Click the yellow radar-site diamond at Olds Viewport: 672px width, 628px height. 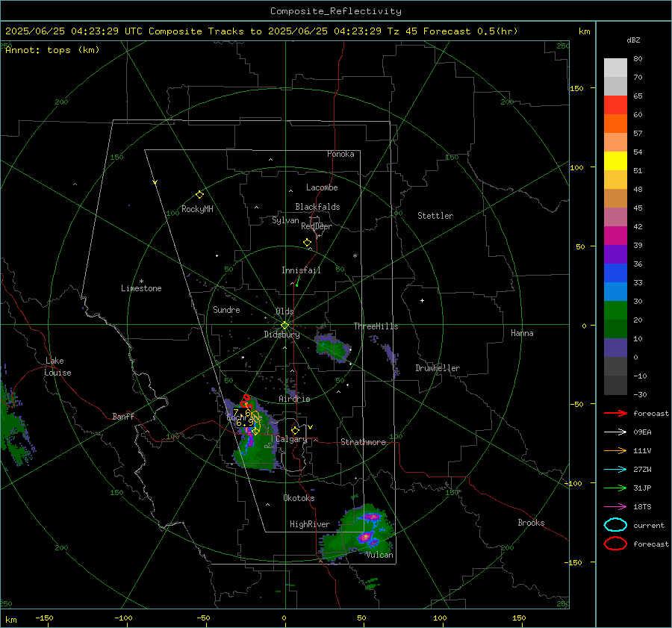coord(285,326)
